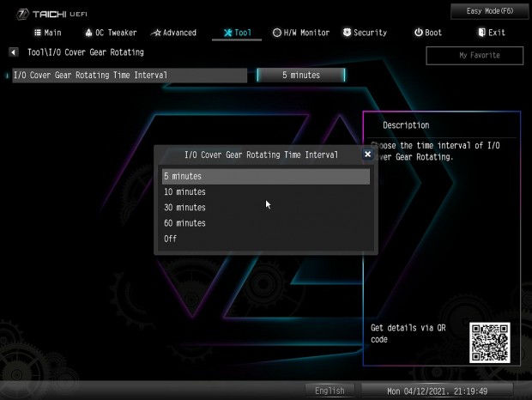The width and height of the screenshot is (532, 400).
Task: Open the Exit tab
Action: (492, 33)
